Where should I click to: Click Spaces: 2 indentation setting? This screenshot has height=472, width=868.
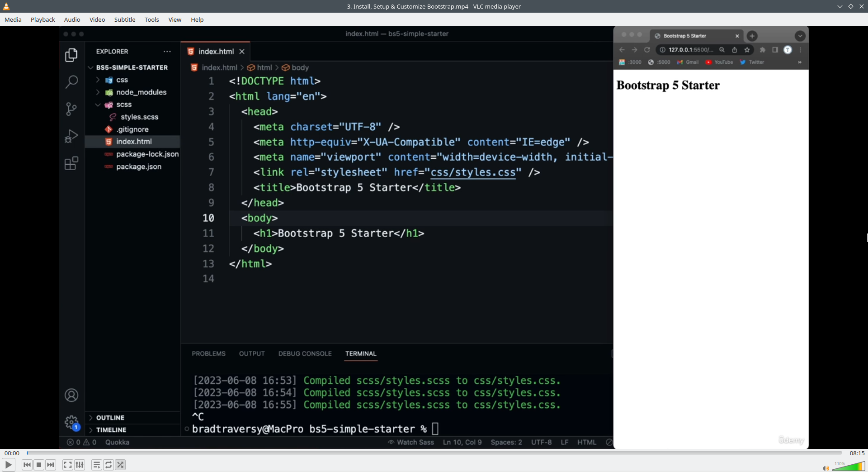[x=506, y=442]
